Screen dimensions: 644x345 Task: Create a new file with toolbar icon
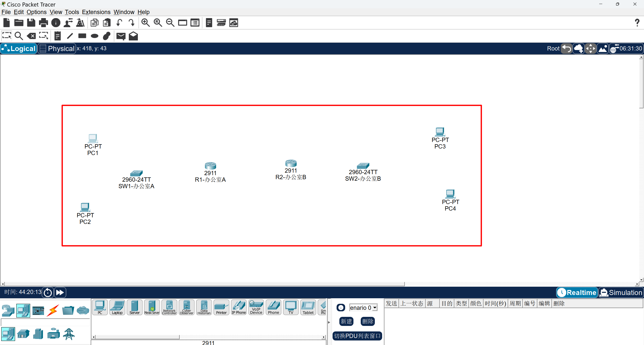[7, 23]
